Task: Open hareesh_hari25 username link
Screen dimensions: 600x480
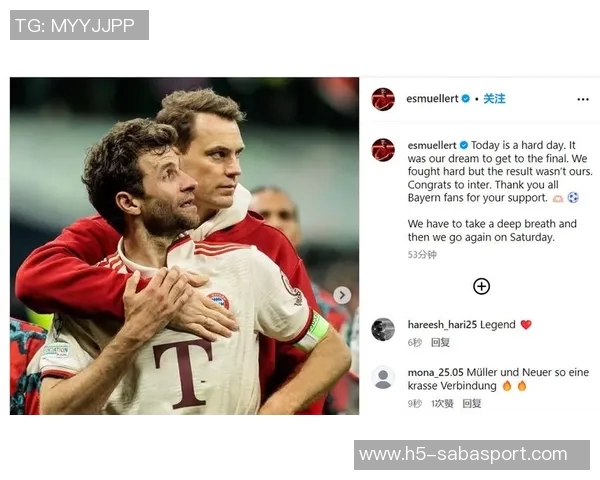Action: tap(442, 325)
